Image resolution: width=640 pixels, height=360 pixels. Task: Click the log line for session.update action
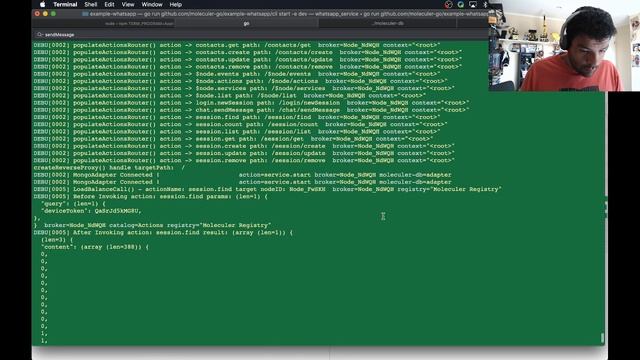point(244,153)
